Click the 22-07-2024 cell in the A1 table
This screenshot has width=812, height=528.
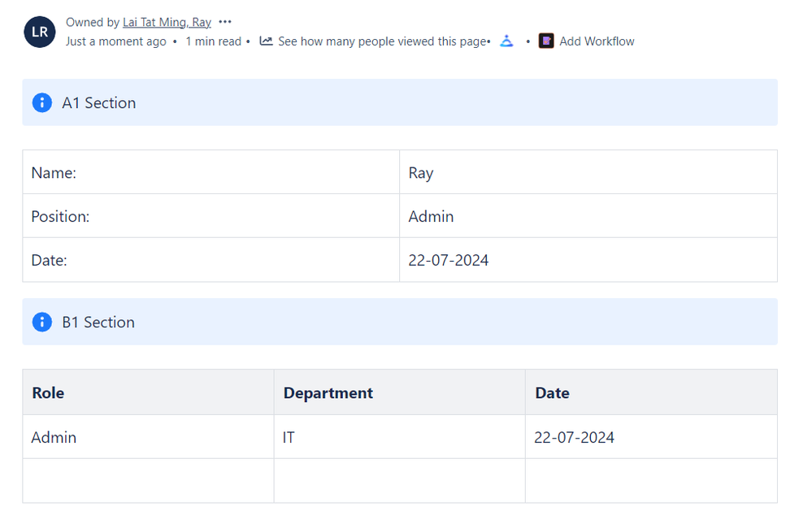(588, 260)
